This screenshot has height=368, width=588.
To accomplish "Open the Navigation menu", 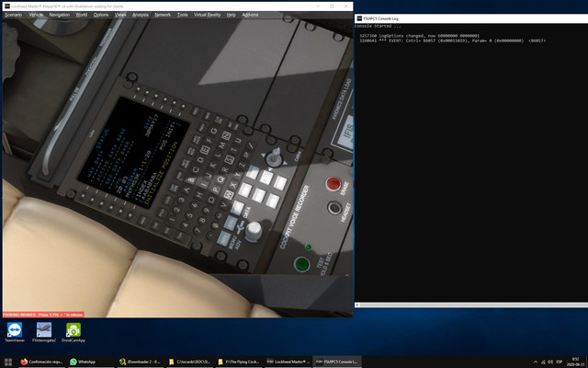I will (59, 15).
